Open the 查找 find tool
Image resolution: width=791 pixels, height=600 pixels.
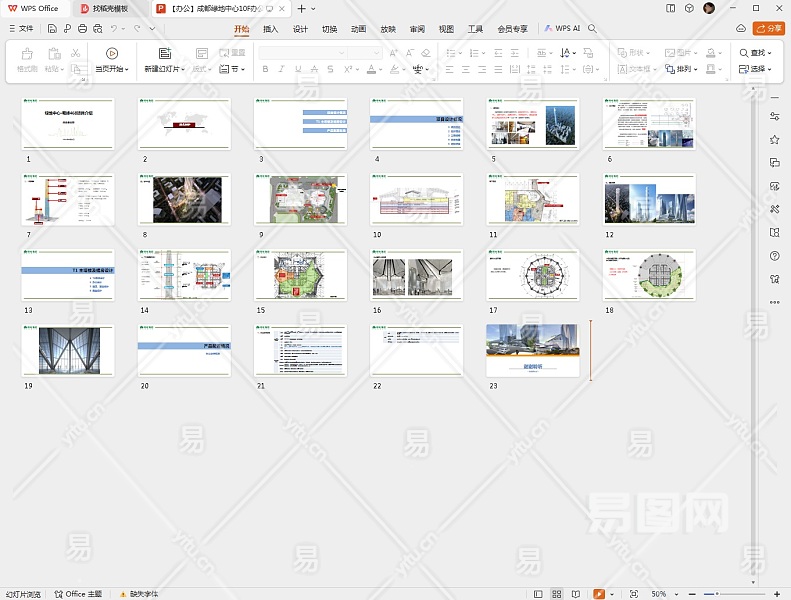tap(755, 53)
